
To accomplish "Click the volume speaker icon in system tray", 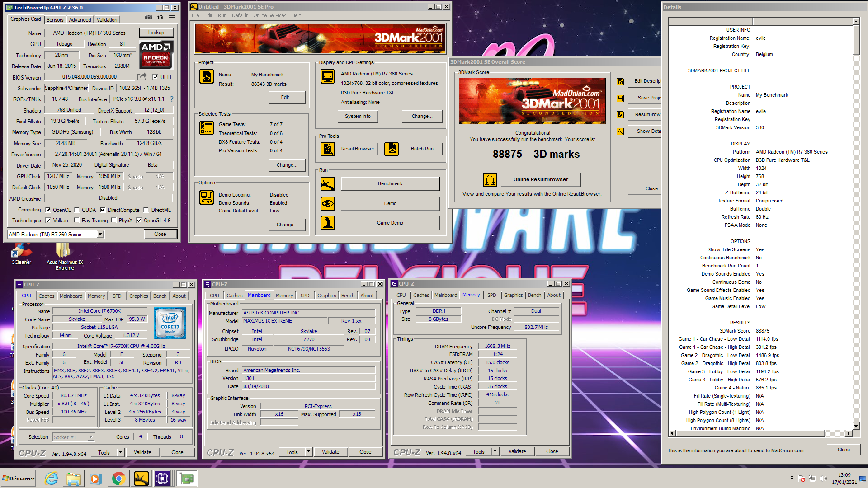I will [x=823, y=479].
